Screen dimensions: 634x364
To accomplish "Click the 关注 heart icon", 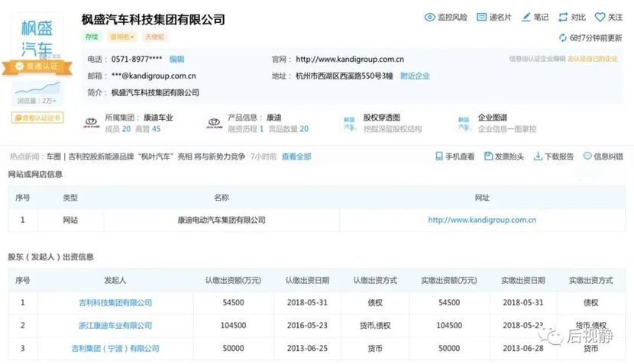I will click(x=600, y=17).
